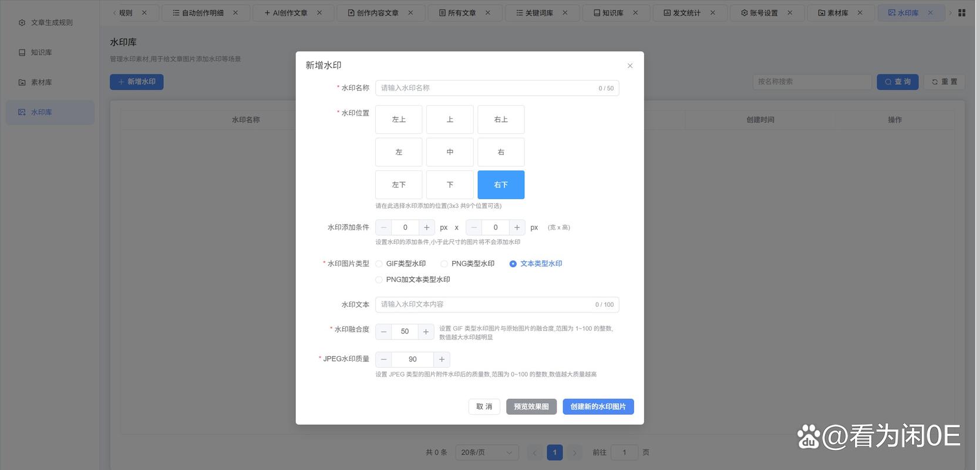The height and width of the screenshot is (470, 980).
Task: Increase the JPEG水印质量 value
Action: pos(442,360)
